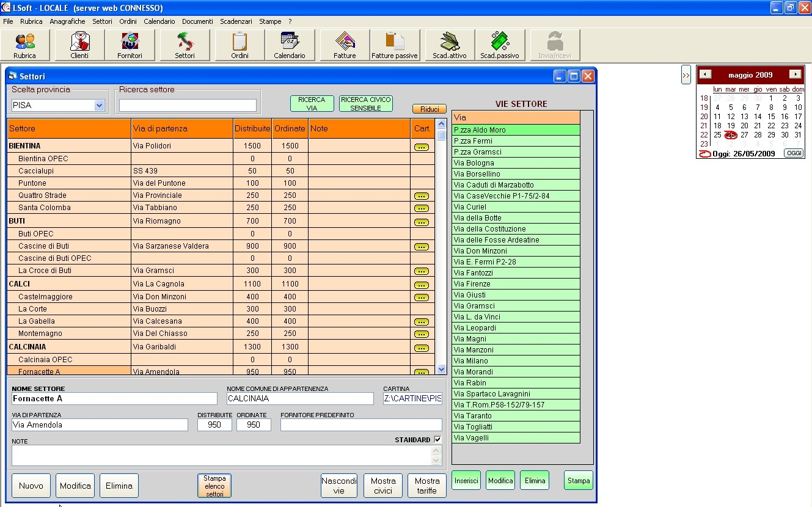Click the green Stampa button
The image size is (812, 507).
click(579, 481)
